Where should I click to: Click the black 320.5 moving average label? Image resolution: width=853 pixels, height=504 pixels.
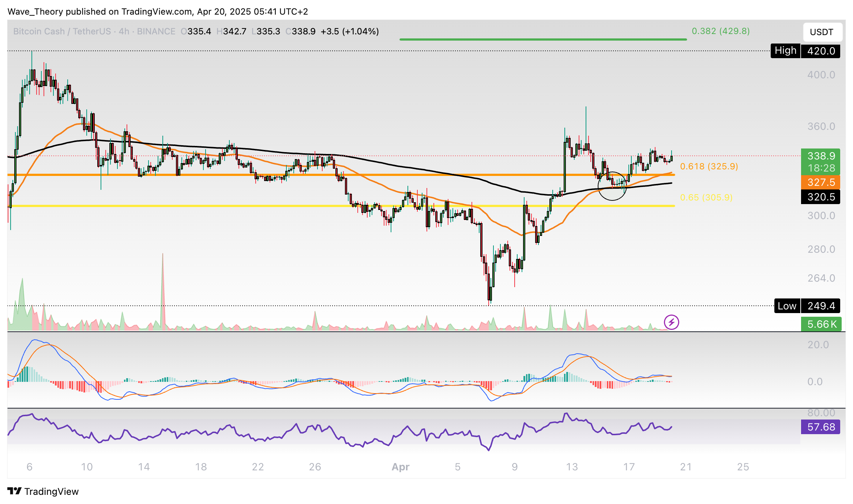(x=820, y=197)
